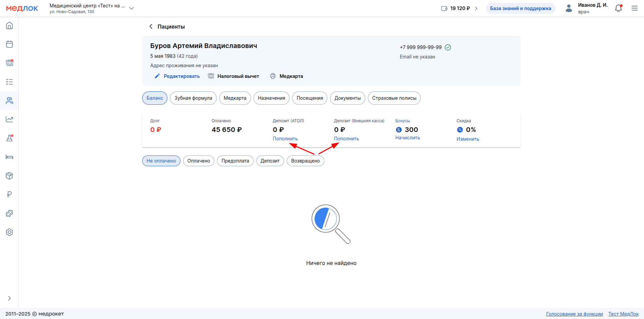Click 'Пополнить' under Депозит (АТОЛ)
Viewport: 644px width, 319px height.
click(x=285, y=139)
